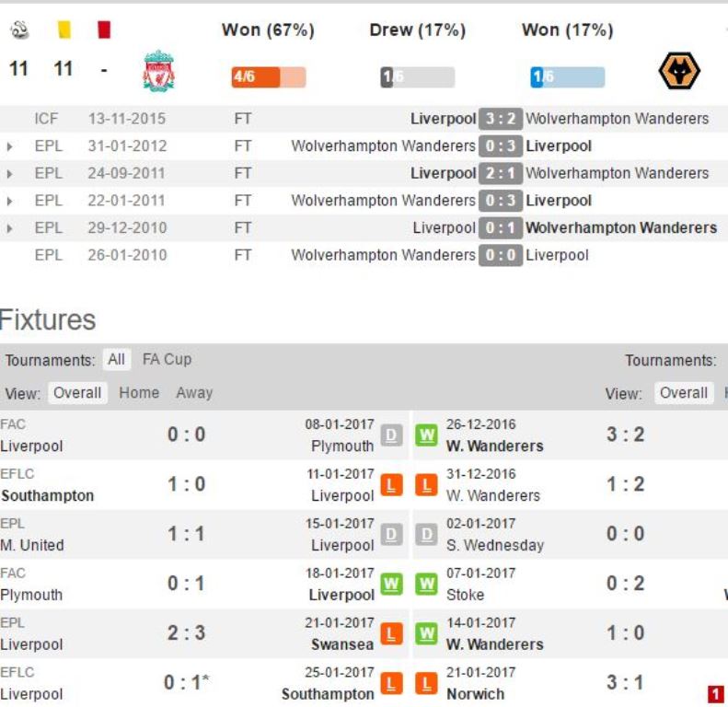Click the orange 4/6 won progress bar

269,77
